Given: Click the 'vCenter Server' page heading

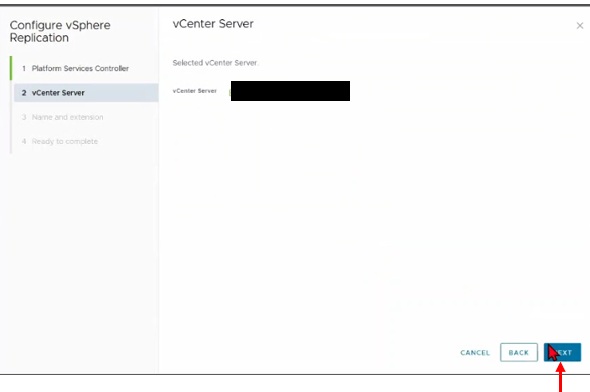Looking at the screenshot, I should coord(213,24).
